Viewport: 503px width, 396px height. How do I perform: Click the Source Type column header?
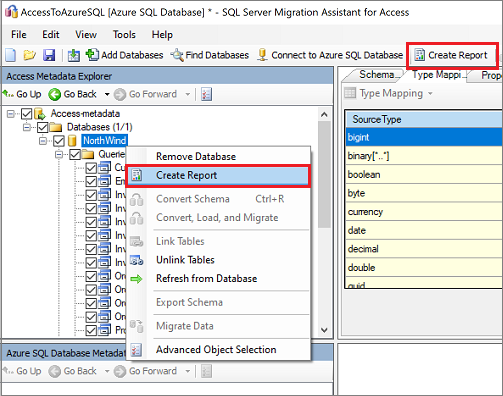pyautogui.click(x=424, y=119)
